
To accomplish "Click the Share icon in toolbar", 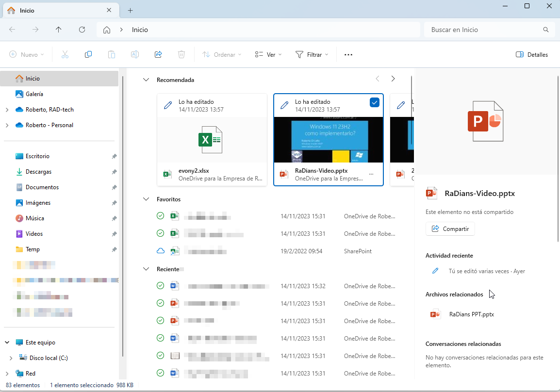I will pos(158,55).
